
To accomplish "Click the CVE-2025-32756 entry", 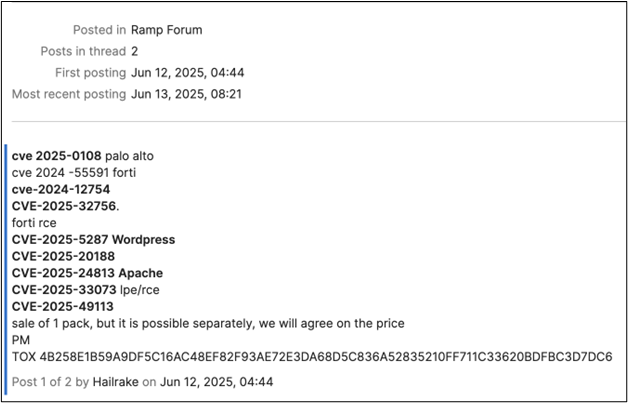I will 65,206.
